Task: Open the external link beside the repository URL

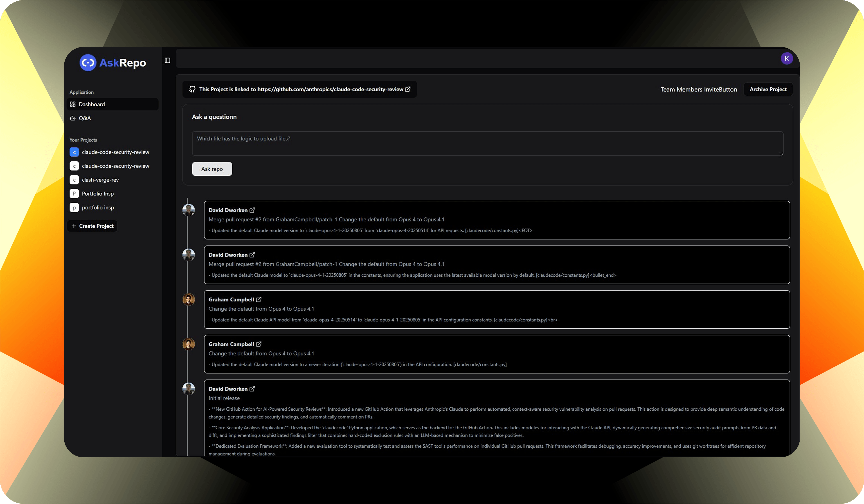Action: [x=408, y=89]
